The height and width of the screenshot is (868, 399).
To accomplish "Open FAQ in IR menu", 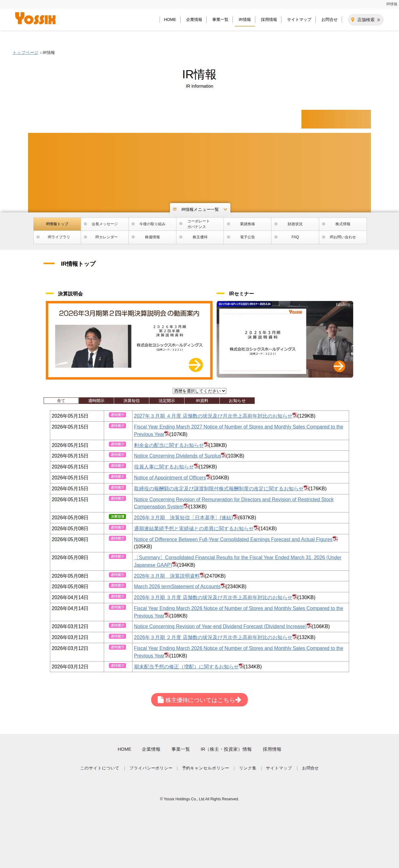I will [295, 237].
